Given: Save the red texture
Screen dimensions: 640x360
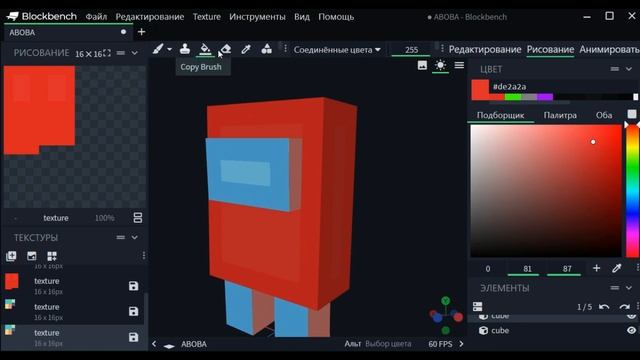Looking at the screenshot, I should click(x=133, y=286).
